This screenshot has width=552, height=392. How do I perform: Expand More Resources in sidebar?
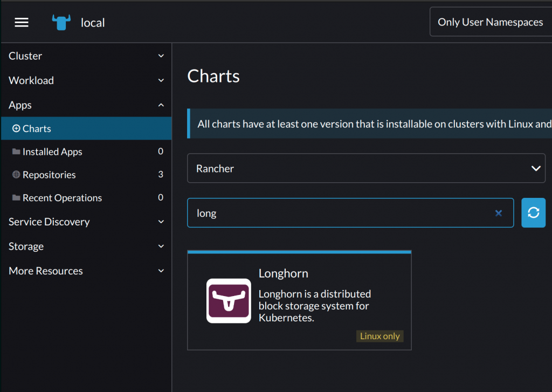(161, 271)
